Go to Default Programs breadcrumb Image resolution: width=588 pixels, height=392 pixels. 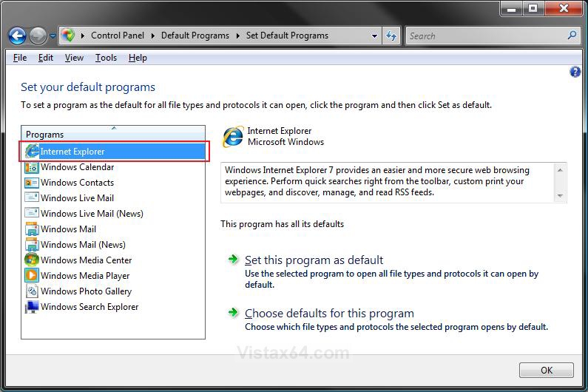195,36
